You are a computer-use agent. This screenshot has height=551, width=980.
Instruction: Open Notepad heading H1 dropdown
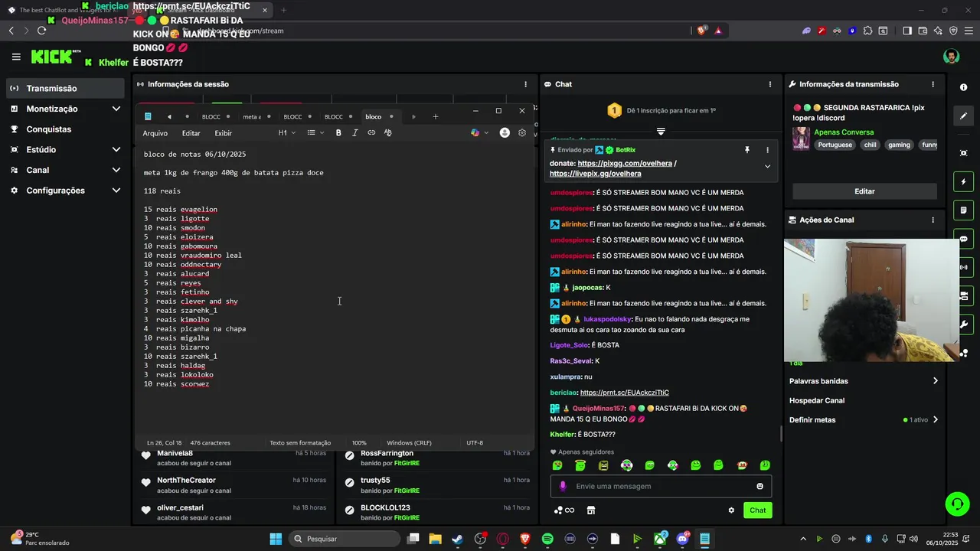pos(286,133)
